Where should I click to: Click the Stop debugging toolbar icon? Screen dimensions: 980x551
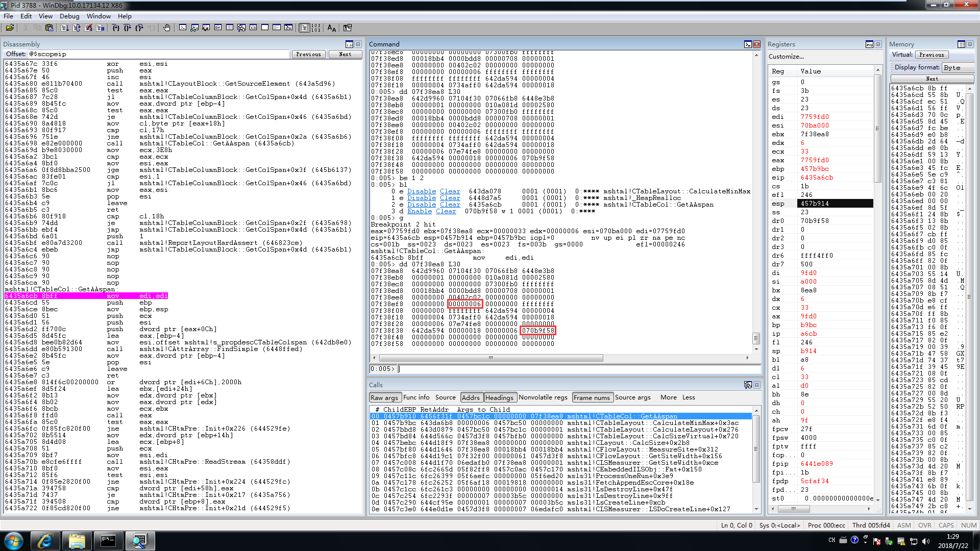(89, 28)
